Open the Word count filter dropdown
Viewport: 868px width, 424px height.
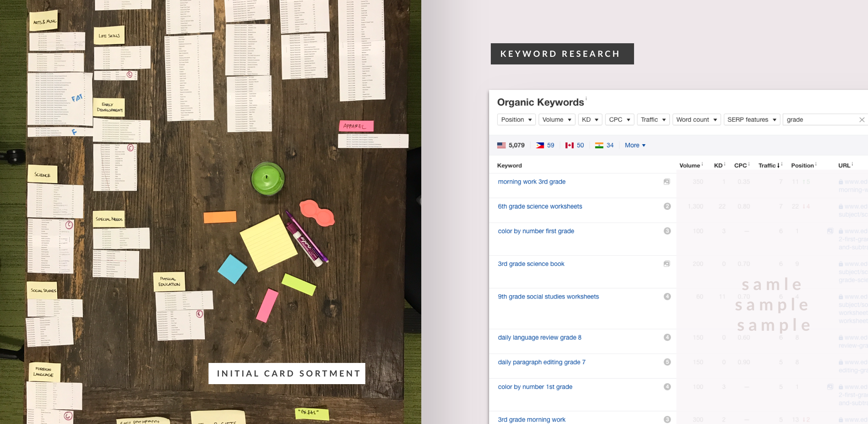[x=697, y=120]
